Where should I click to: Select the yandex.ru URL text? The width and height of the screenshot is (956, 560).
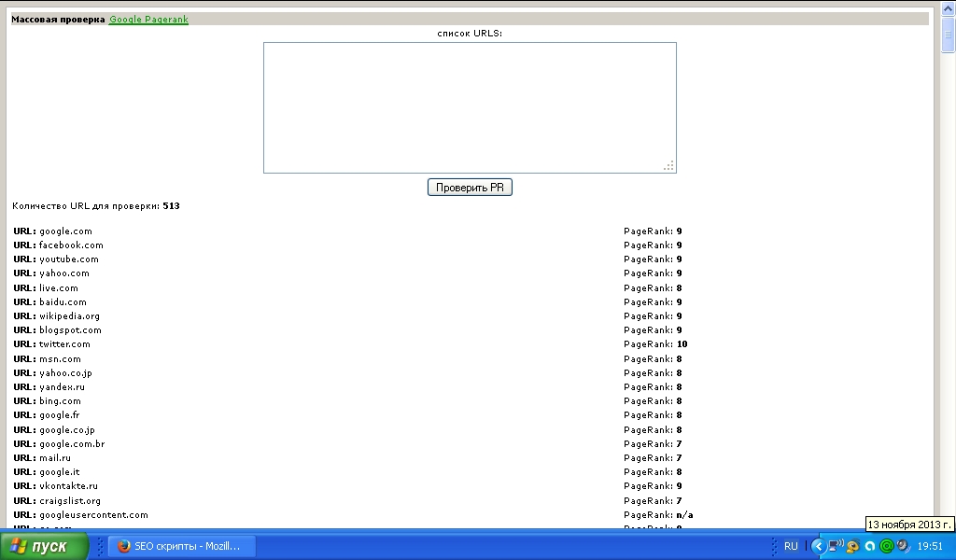point(63,387)
